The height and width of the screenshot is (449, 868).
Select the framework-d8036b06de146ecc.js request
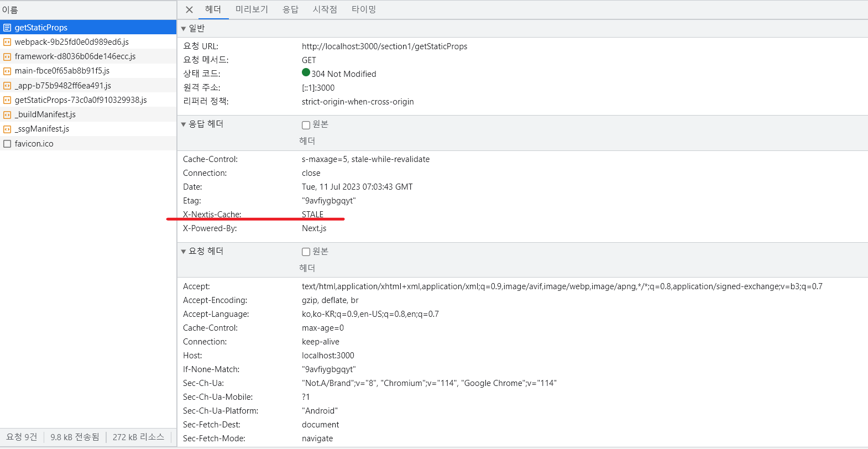point(88,56)
